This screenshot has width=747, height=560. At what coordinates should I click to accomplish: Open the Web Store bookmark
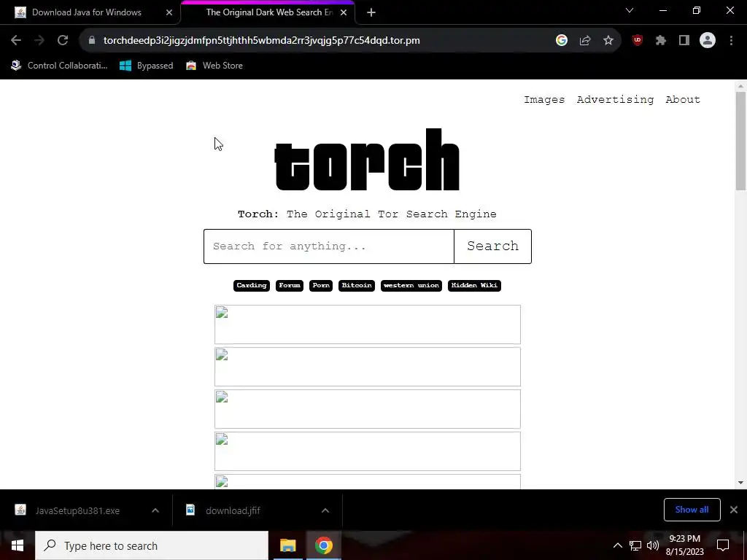(214, 66)
